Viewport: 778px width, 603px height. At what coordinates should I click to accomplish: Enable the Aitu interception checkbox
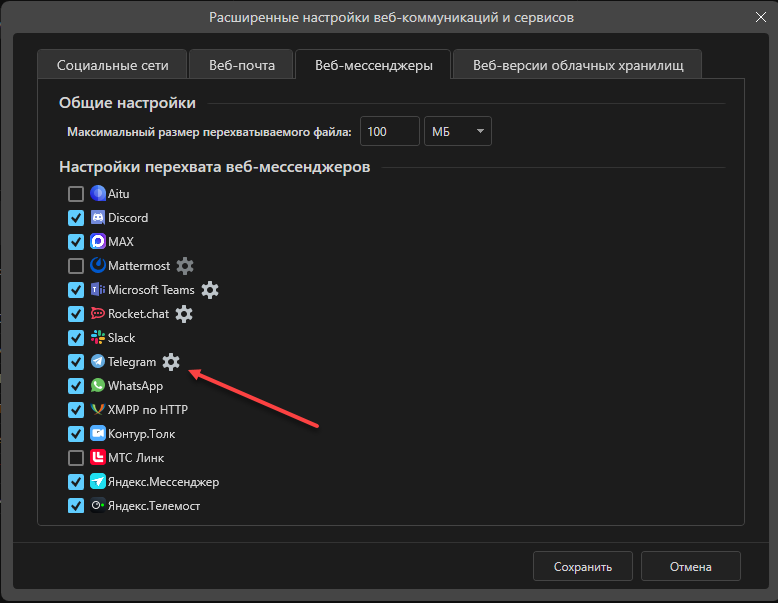pos(76,194)
